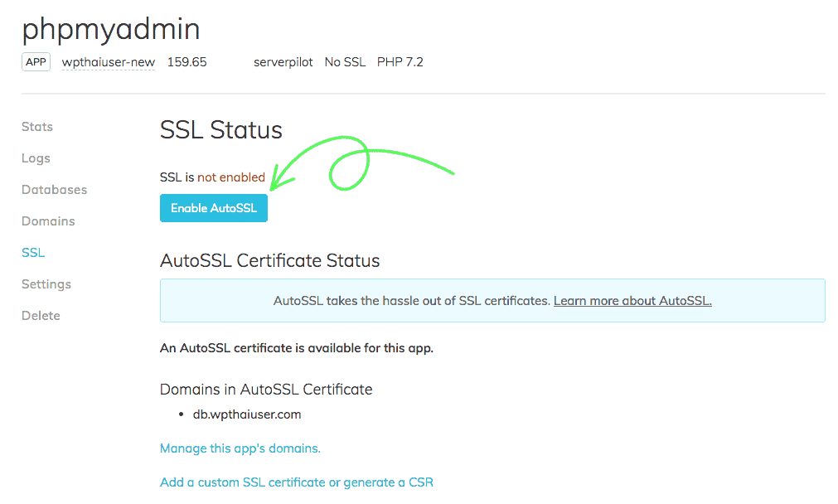This screenshot has width=838, height=504.
Task: Select Domains in the sidebar
Action: [x=48, y=221]
